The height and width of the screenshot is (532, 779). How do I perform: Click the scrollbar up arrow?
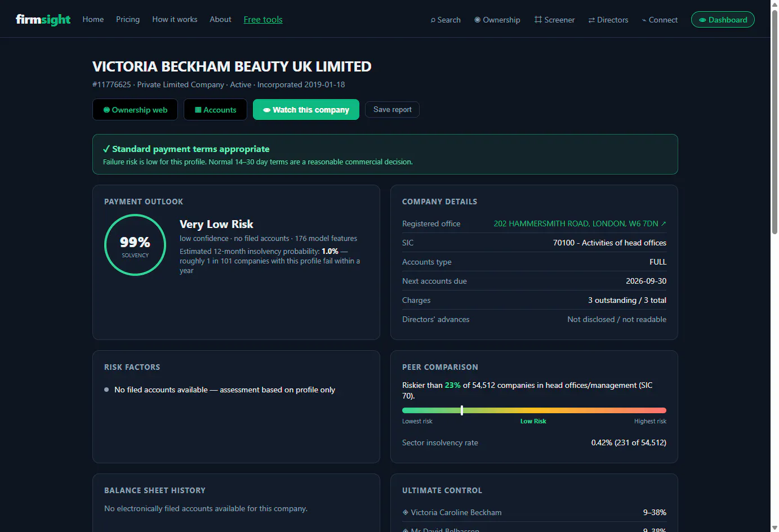point(774,4)
